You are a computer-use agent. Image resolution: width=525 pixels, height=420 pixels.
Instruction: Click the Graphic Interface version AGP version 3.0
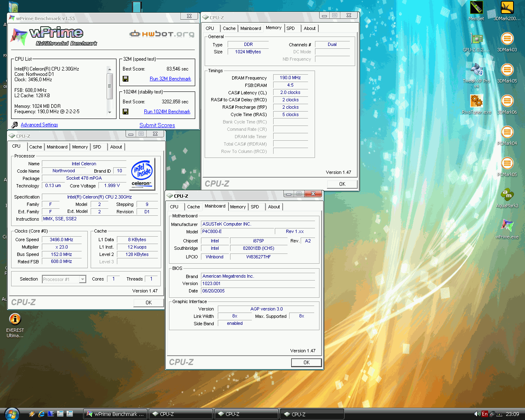(x=267, y=309)
